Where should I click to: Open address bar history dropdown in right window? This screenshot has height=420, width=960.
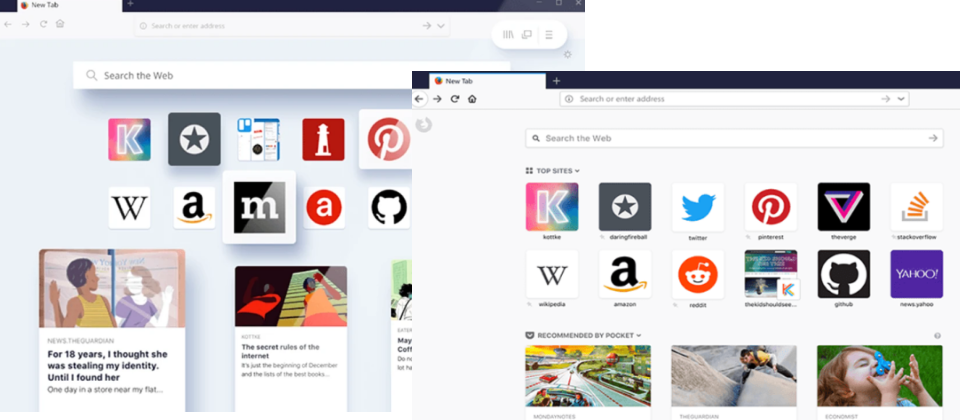[901, 99]
